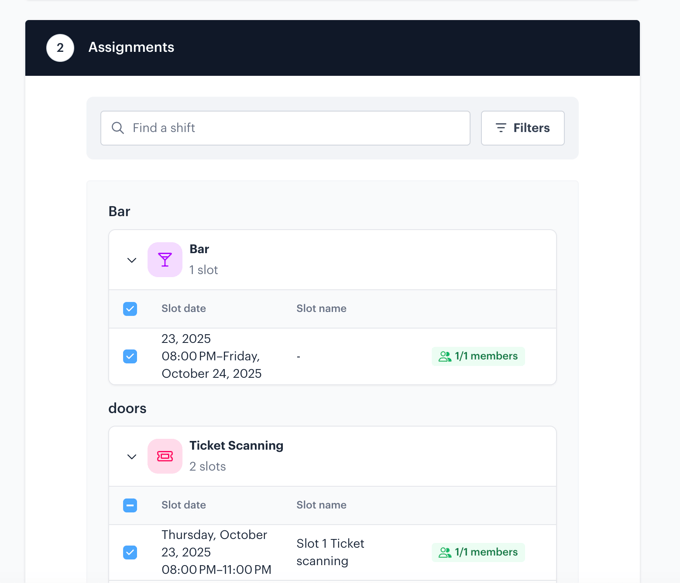Click the Bar category heading above the card
680x583 pixels.
(x=119, y=211)
